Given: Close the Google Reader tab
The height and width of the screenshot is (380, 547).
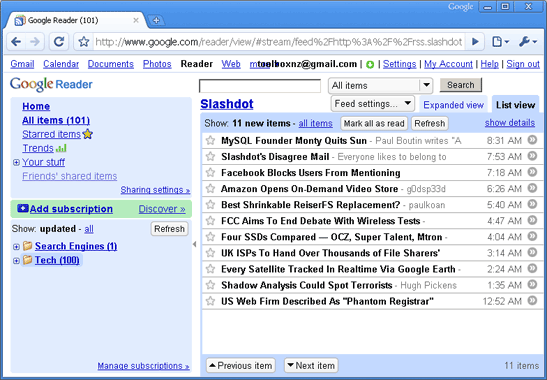Looking at the screenshot, I should (136, 20).
